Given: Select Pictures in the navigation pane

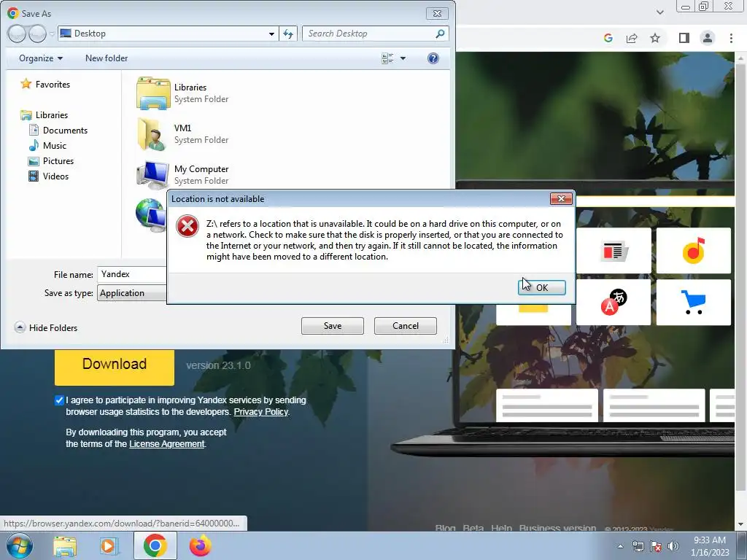Looking at the screenshot, I should click(51, 161).
